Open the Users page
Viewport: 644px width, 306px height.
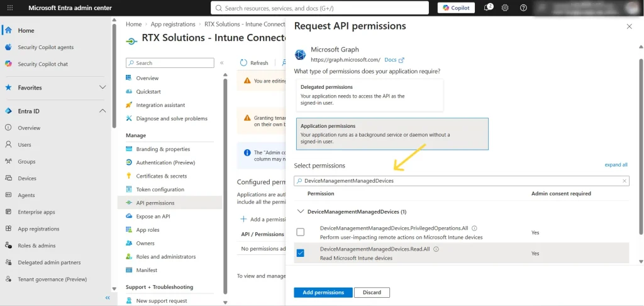pyautogui.click(x=25, y=145)
